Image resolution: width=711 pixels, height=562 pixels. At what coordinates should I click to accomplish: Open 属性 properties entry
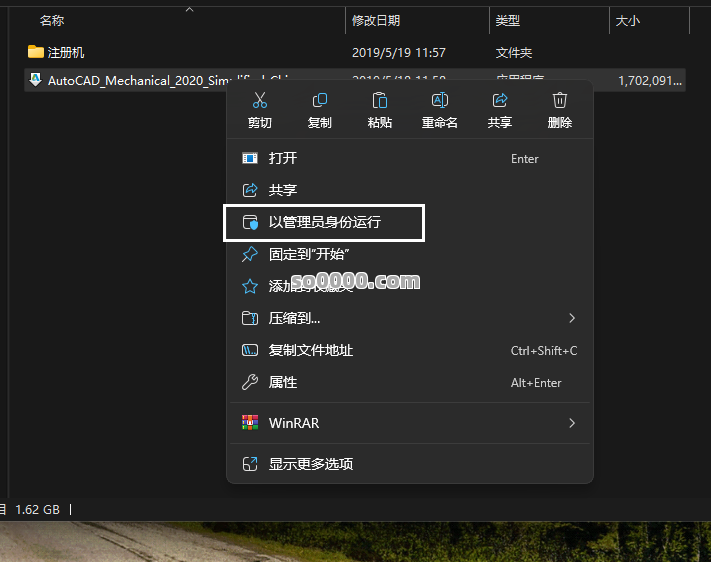283,382
